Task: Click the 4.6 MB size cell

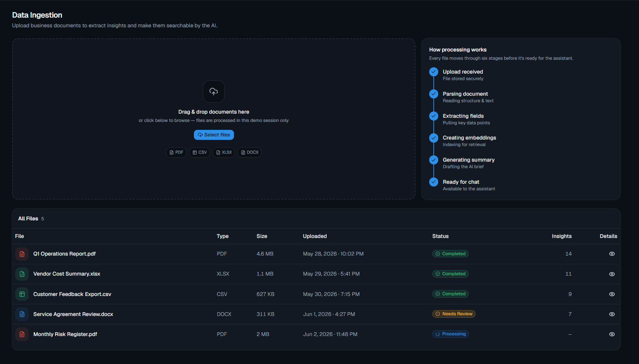Action: [x=265, y=254]
